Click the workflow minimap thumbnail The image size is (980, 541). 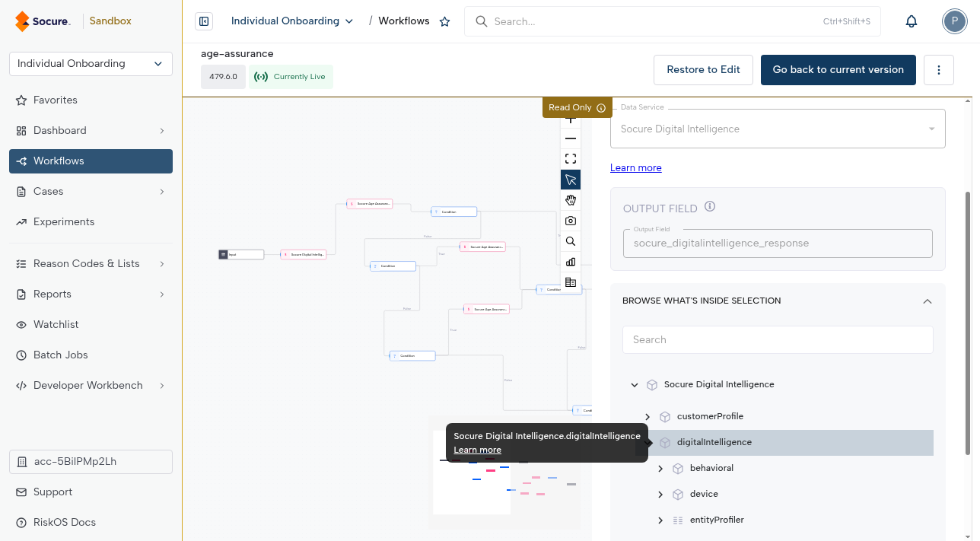(504, 473)
